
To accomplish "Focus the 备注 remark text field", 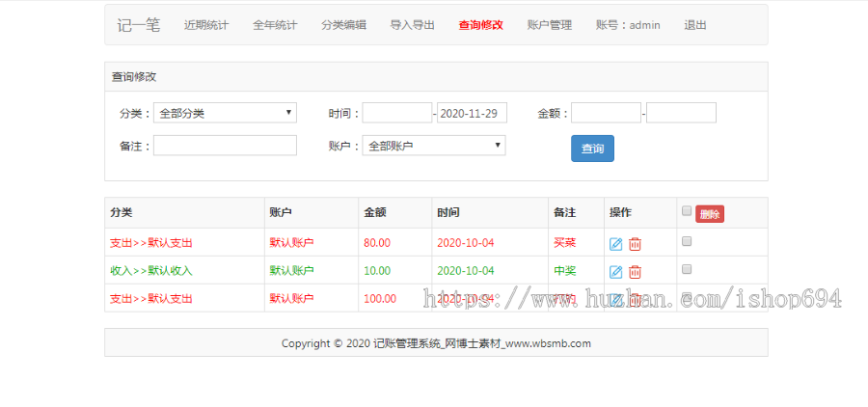I will click(225, 146).
